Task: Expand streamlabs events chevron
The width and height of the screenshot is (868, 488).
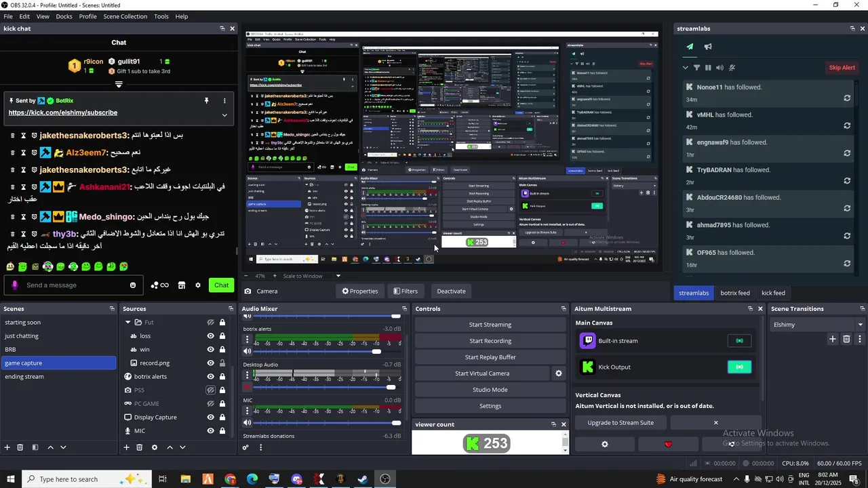Action: point(685,68)
